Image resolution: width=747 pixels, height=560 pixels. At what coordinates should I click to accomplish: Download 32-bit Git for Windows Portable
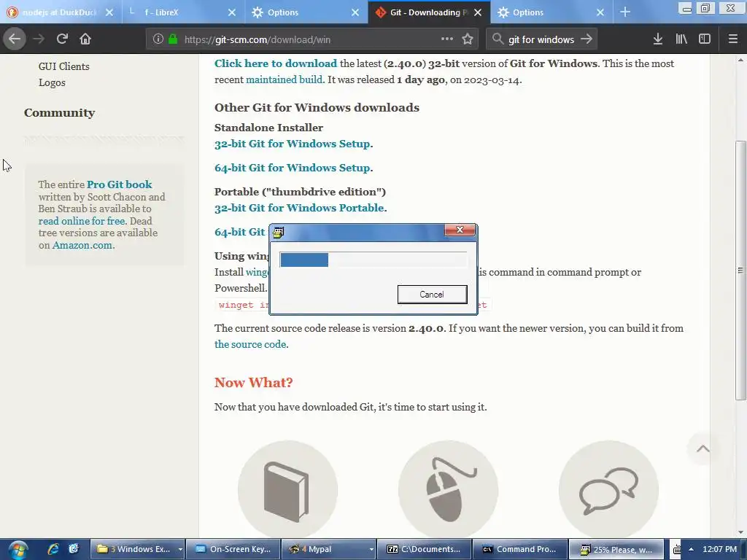tap(299, 208)
